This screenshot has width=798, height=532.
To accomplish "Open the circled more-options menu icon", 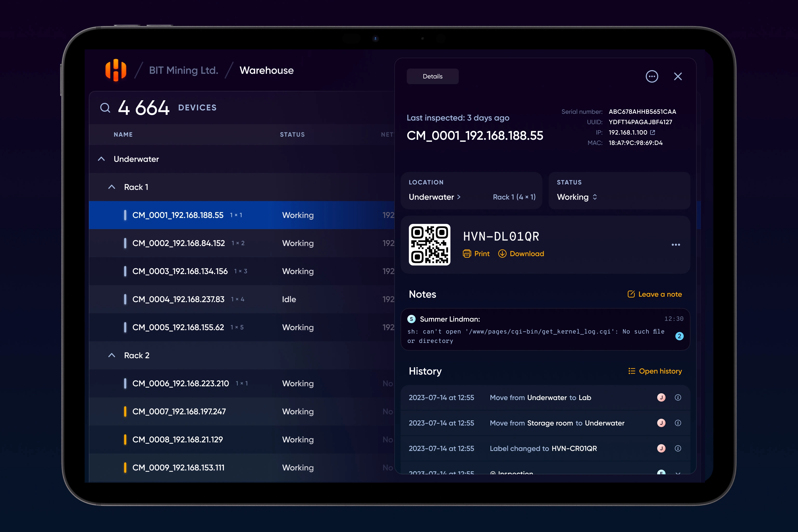I will tap(651, 76).
